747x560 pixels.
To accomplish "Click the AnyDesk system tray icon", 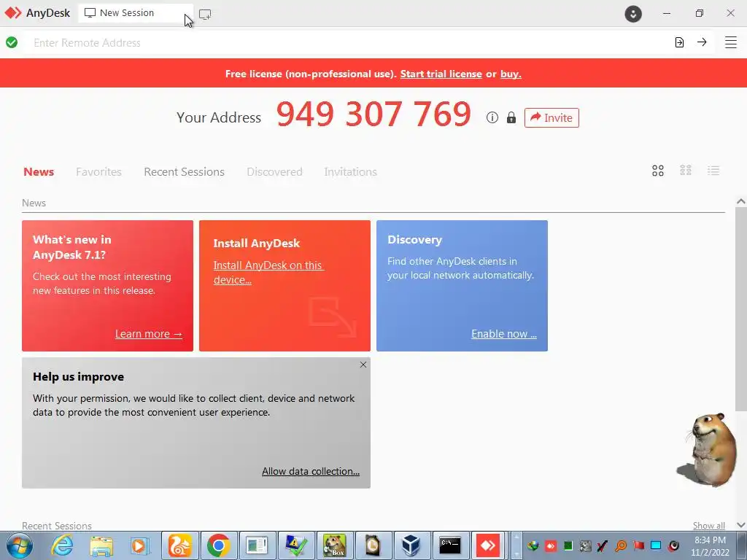I will (x=551, y=545).
